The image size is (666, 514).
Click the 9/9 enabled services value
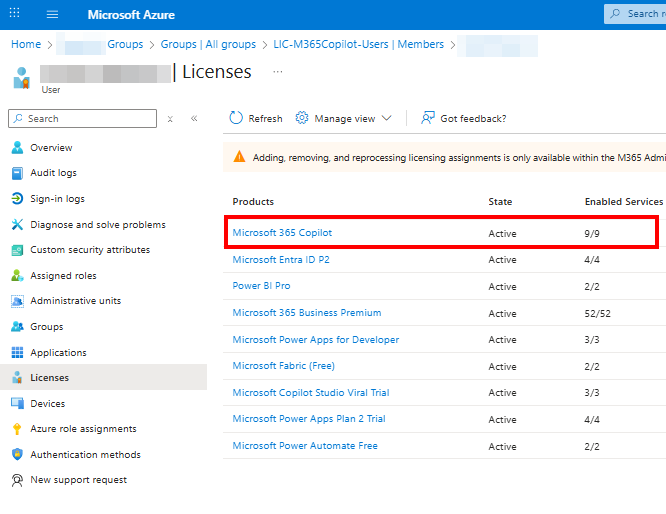[592, 234]
